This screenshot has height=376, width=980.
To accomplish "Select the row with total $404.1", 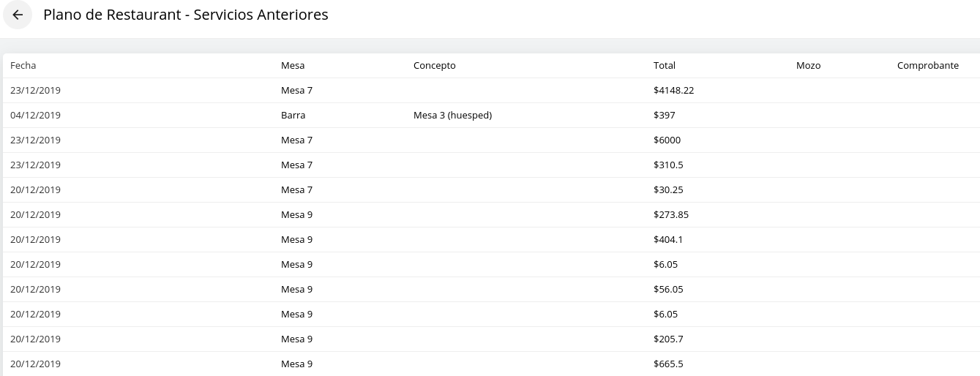I will (668, 240).
